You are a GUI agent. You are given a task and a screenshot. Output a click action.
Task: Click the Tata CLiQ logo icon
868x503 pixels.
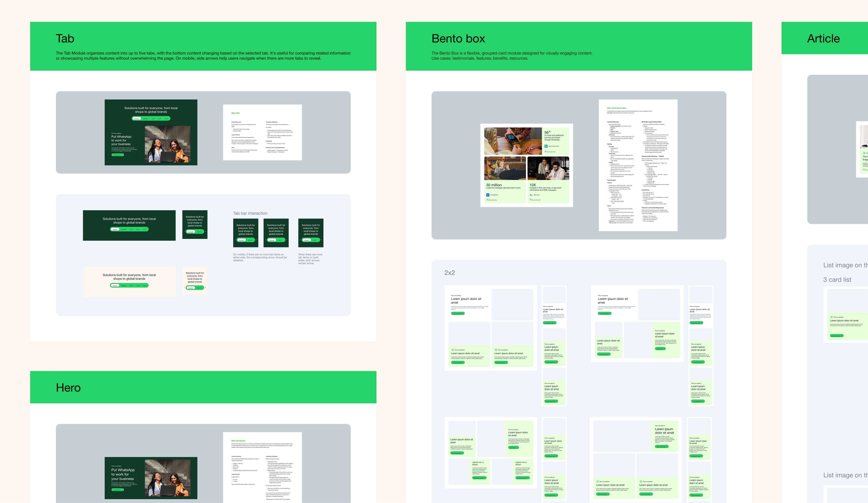(x=531, y=195)
